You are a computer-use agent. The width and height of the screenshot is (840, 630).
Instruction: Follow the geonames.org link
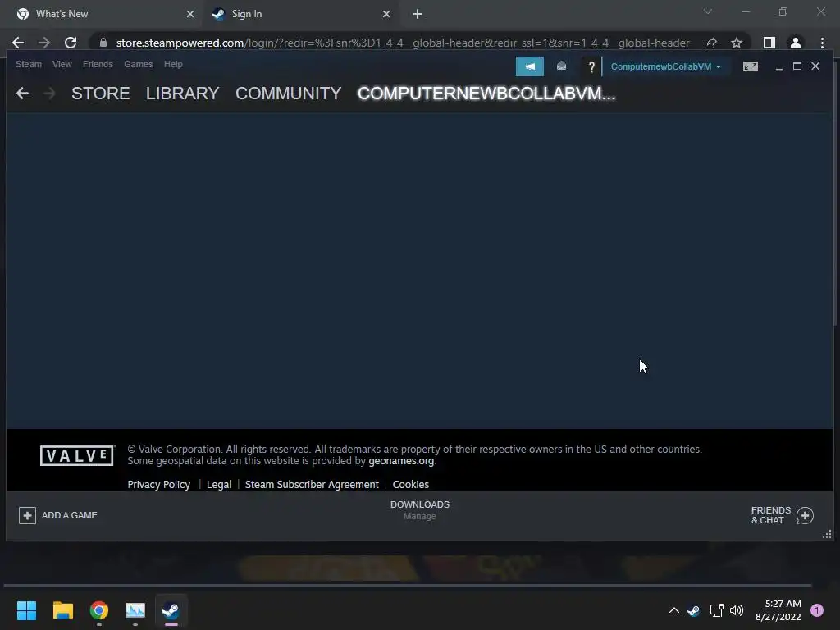[401, 461]
